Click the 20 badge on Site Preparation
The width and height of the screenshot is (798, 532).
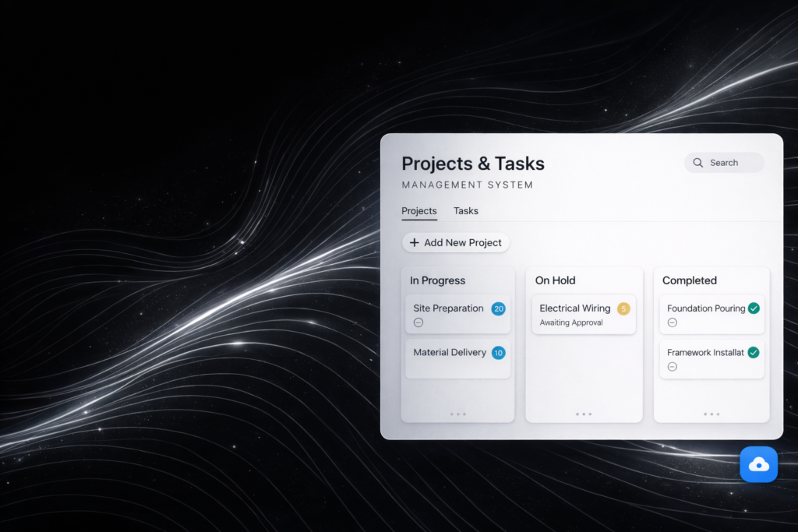498,308
